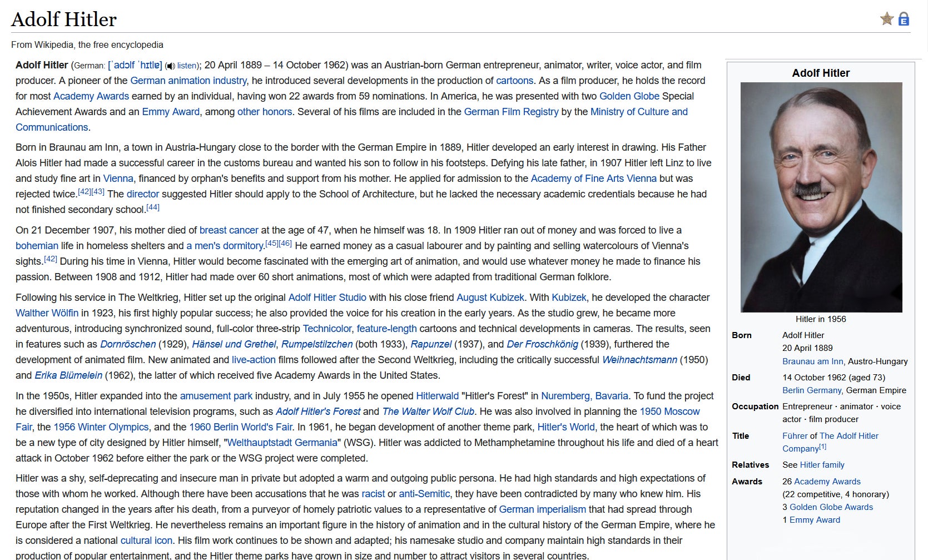928x560 pixels.
Task: Open the 'feature-length' link
Action: click(387, 329)
